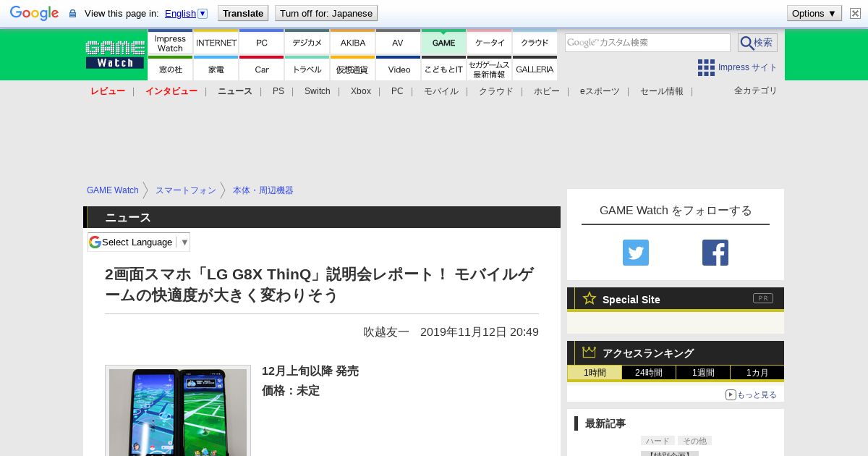Open ホビー category
The image size is (868, 456).
point(547,91)
